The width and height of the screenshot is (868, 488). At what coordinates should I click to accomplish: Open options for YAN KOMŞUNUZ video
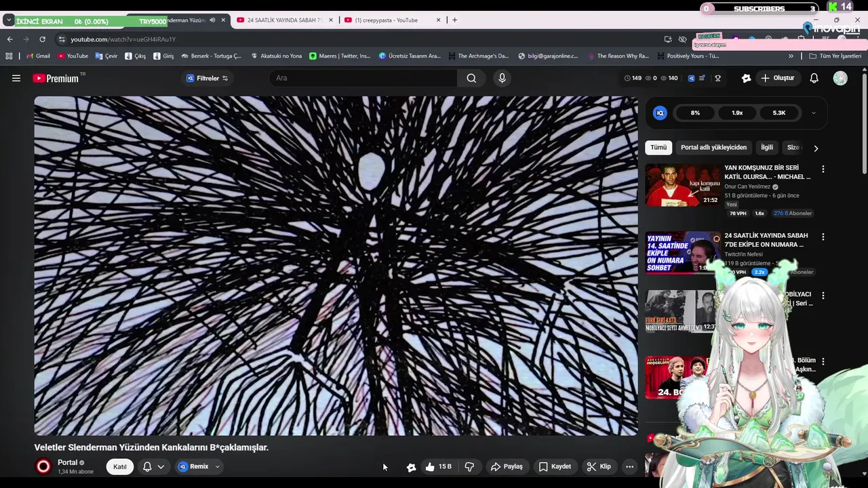823,169
